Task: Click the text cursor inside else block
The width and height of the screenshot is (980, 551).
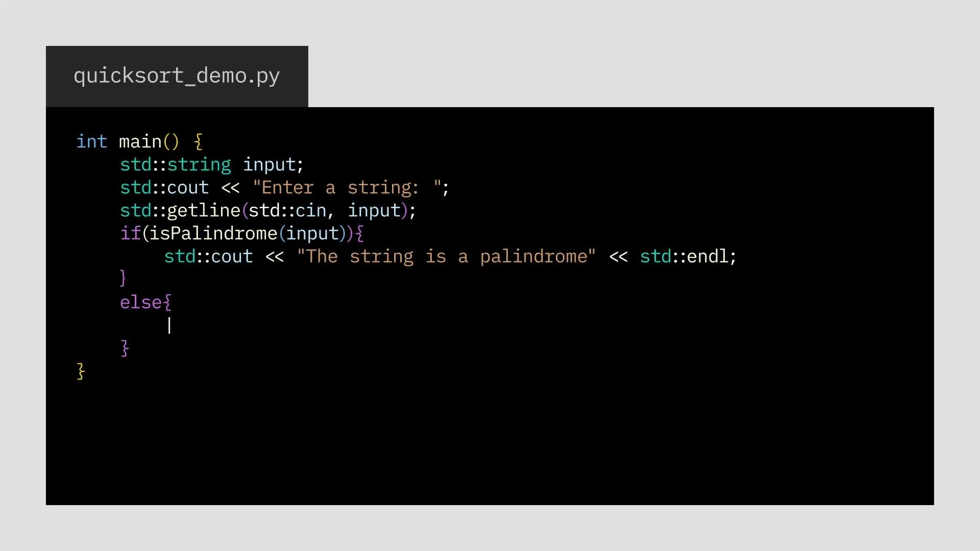Action: pos(169,325)
